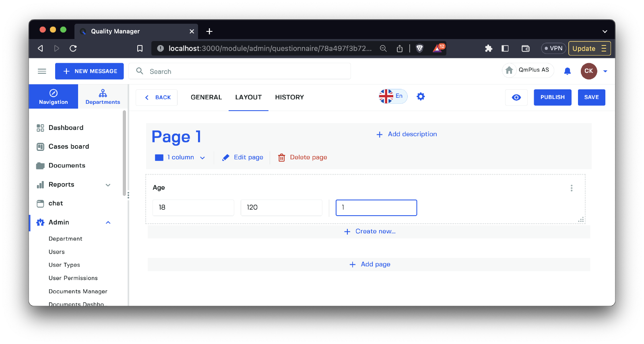Click the notification bell icon
Image resolution: width=644 pixels, height=344 pixels.
click(x=567, y=71)
